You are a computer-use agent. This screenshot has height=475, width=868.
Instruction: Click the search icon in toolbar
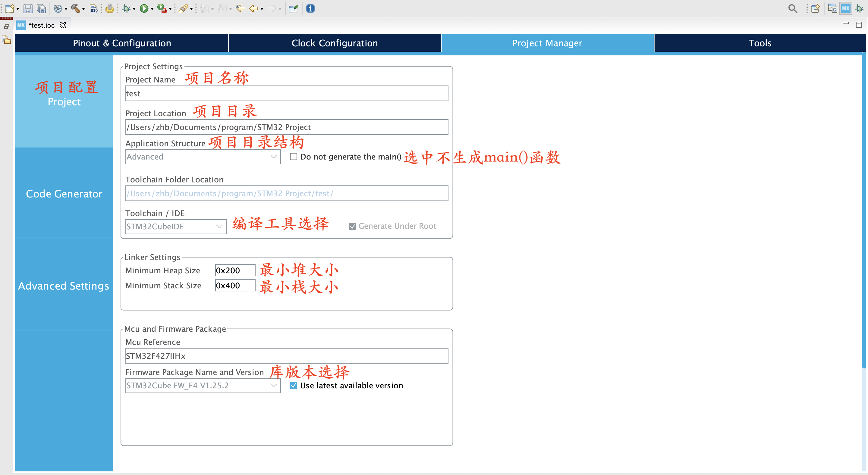point(791,8)
